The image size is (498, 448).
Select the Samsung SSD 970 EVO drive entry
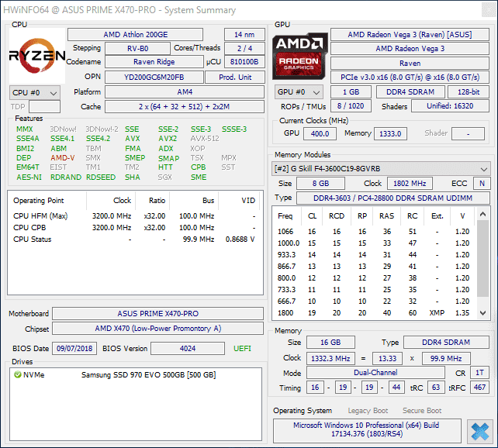(x=136, y=374)
